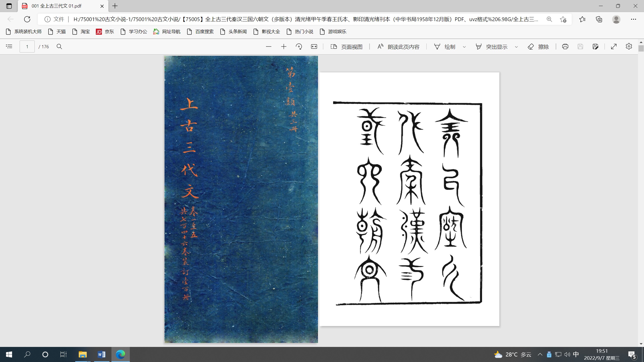
Task: Open Cortana from the taskbar
Action: coord(45,354)
